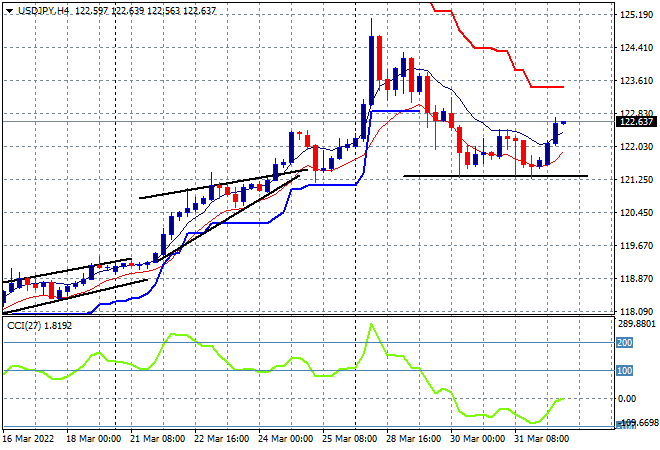Click the 289.8801 CCI scale maximum
Viewport: 660px width, 450px height.
pos(637,324)
